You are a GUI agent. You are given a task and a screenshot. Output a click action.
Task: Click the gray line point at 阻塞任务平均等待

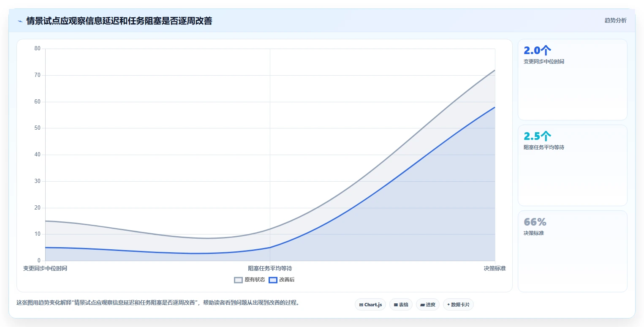point(270,229)
